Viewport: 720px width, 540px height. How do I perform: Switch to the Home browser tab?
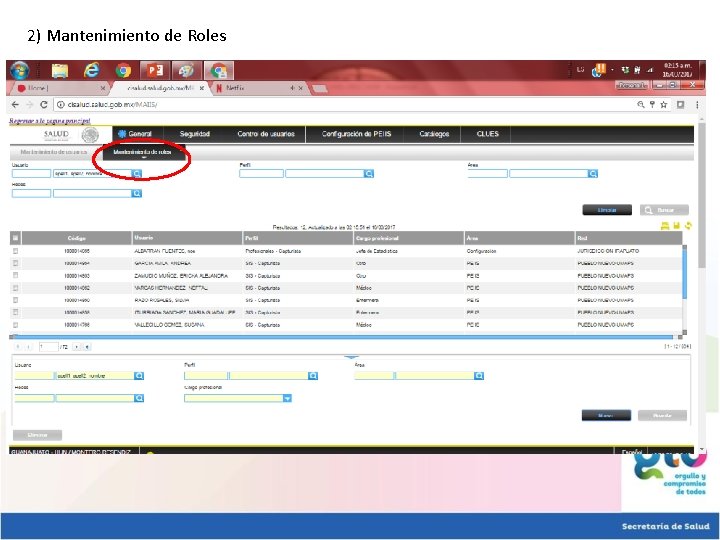[62, 88]
